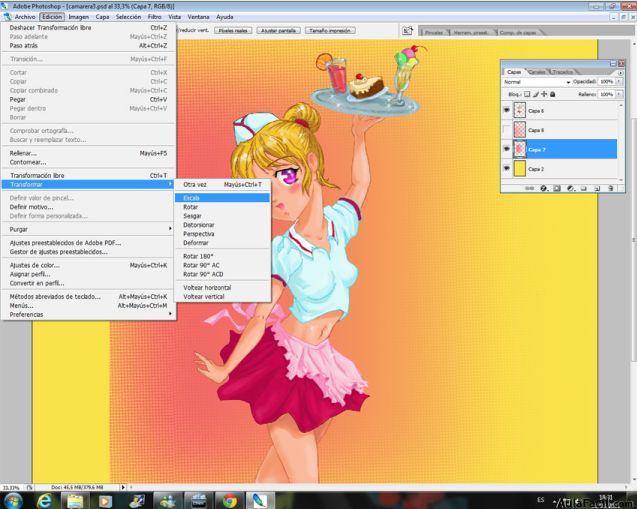Click the 33,33% zoom field in status bar
Image resolution: width=637 pixels, height=509 pixels.
[x=12, y=487]
